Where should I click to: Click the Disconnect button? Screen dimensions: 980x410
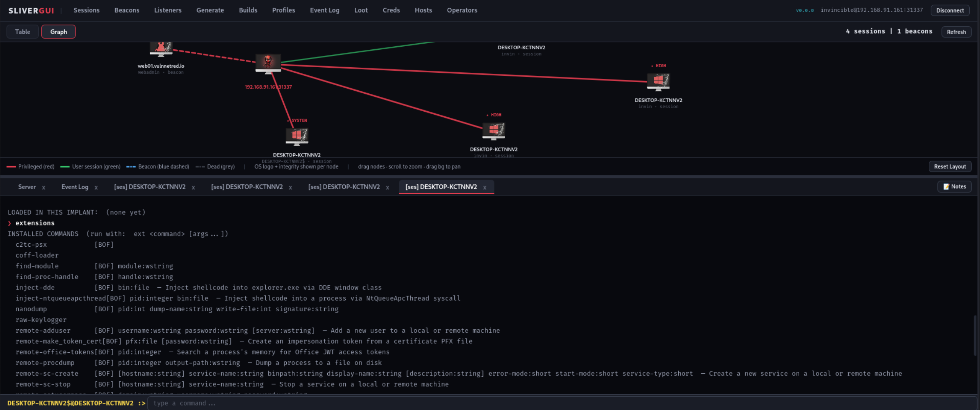pos(950,10)
